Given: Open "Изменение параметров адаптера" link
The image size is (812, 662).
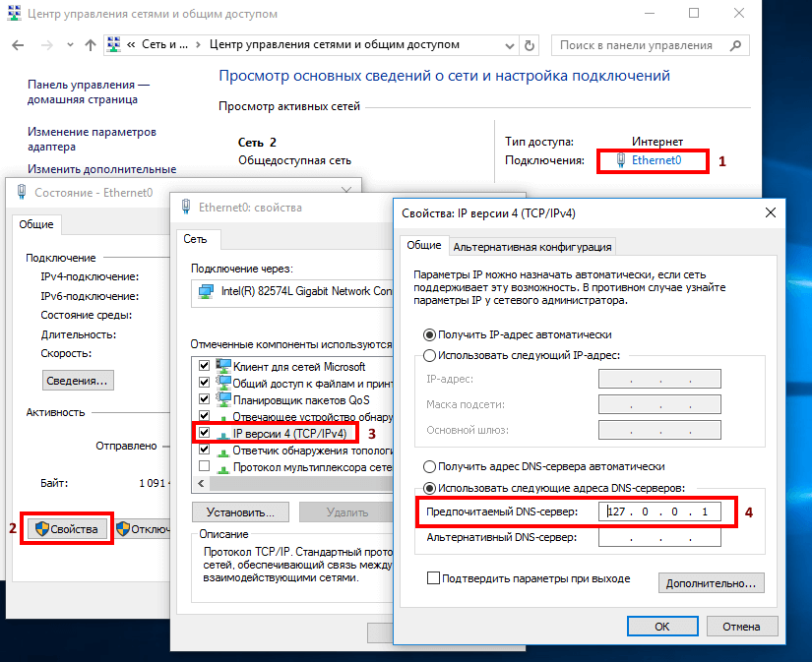Looking at the screenshot, I should pyautogui.click(x=92, y=140).
